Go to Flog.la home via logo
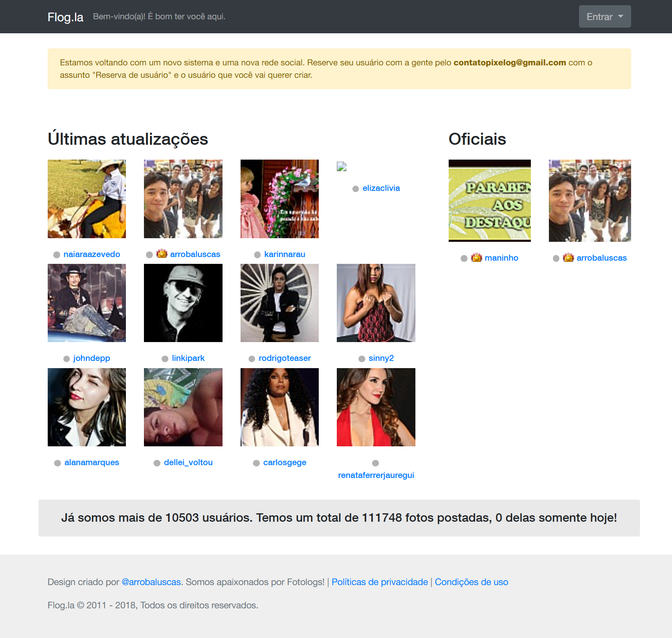 click(x=65, y=17)
